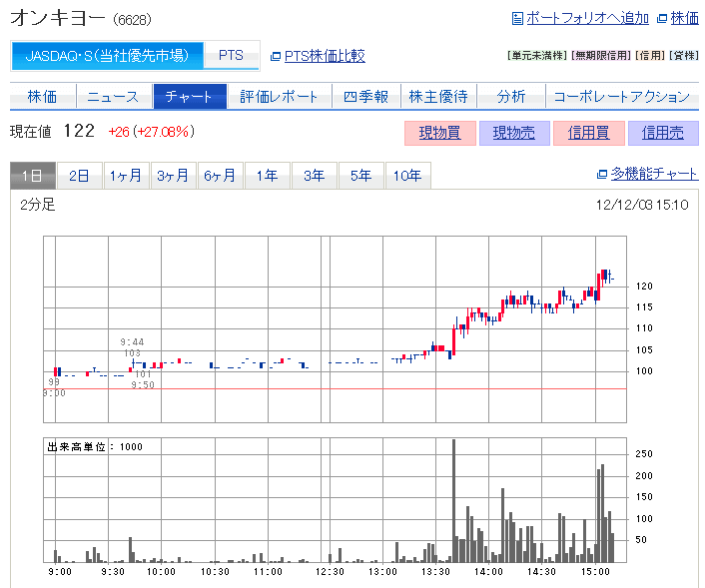Open the 多機能チャート link

pos(654,174)
